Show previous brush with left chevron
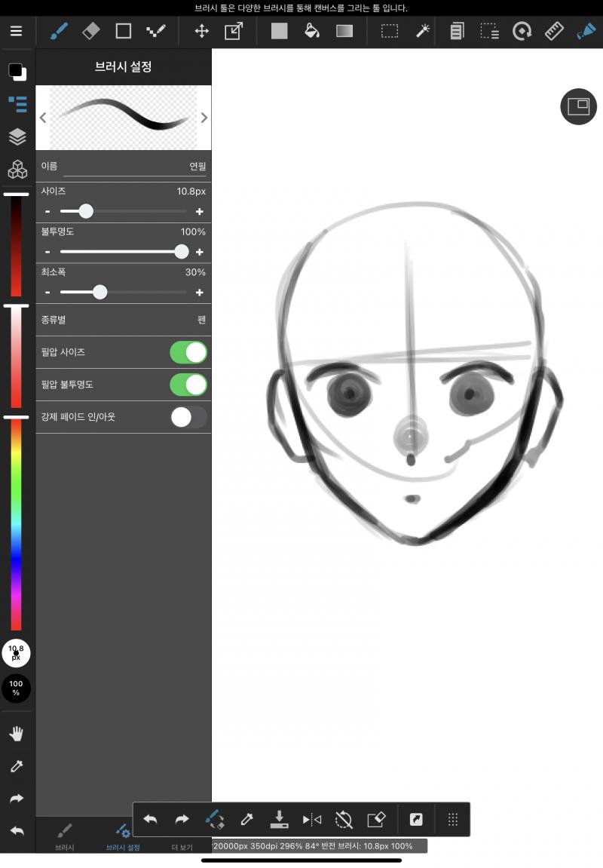 tap(43, 118)
